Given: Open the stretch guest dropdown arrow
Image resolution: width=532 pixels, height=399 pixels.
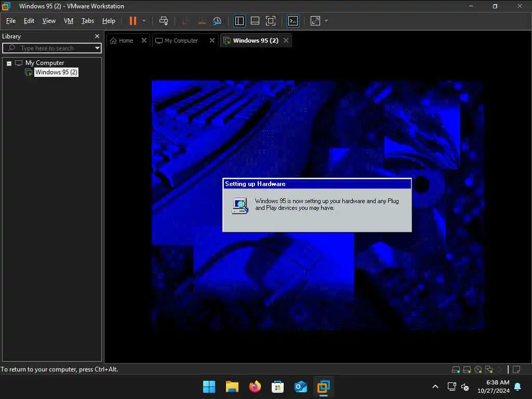Looking at the screenshot, I should [x=326, y=21].
